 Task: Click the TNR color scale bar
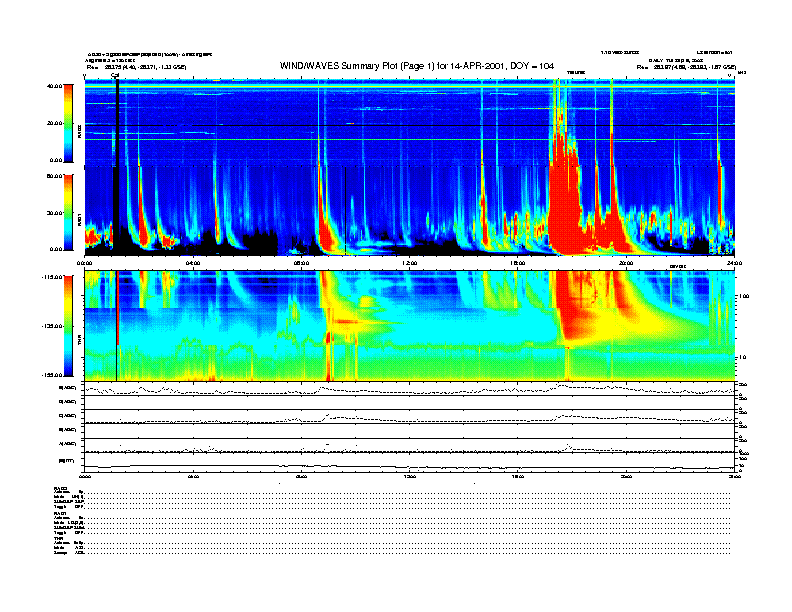click(x=68, y=326)
